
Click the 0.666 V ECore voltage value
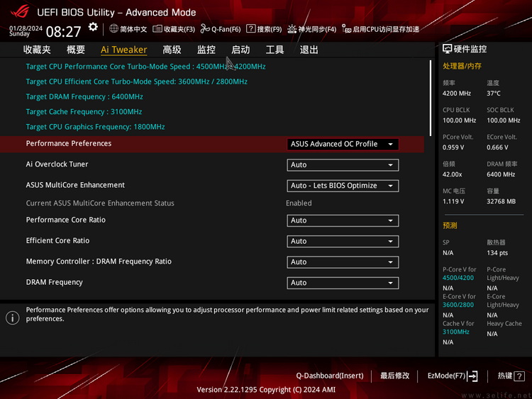[497, 147]
